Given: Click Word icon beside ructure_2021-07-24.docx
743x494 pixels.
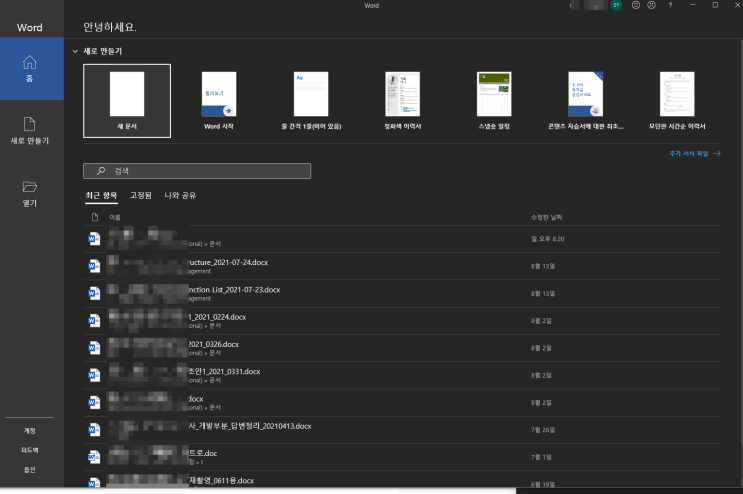Looking at the screenshot, I should pos(94,266).
